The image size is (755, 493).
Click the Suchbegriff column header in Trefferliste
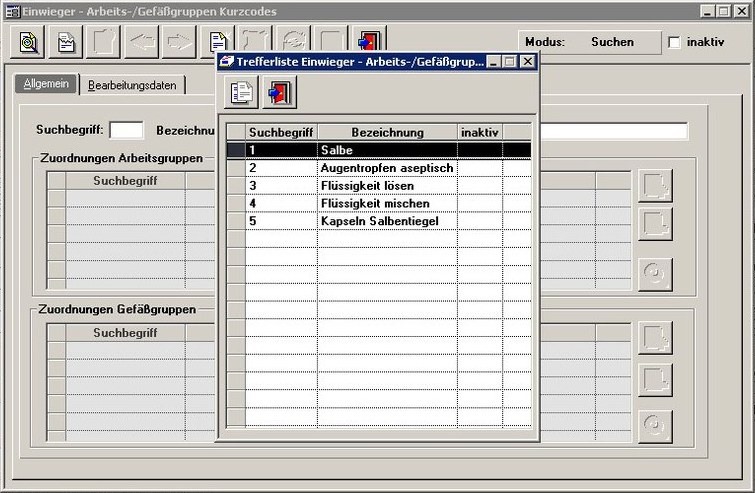pos(281,132)
